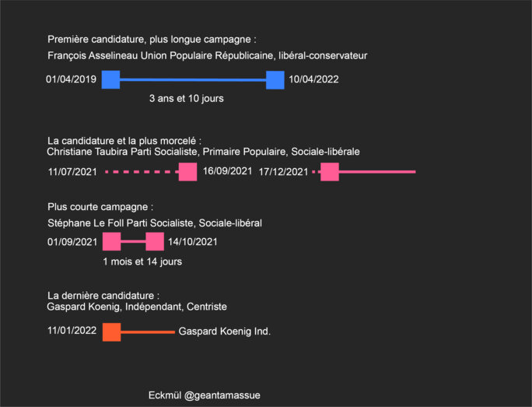Click the orange Gaspard Koenig line
This screenshot has height=407, width=532.
(148, 332)
